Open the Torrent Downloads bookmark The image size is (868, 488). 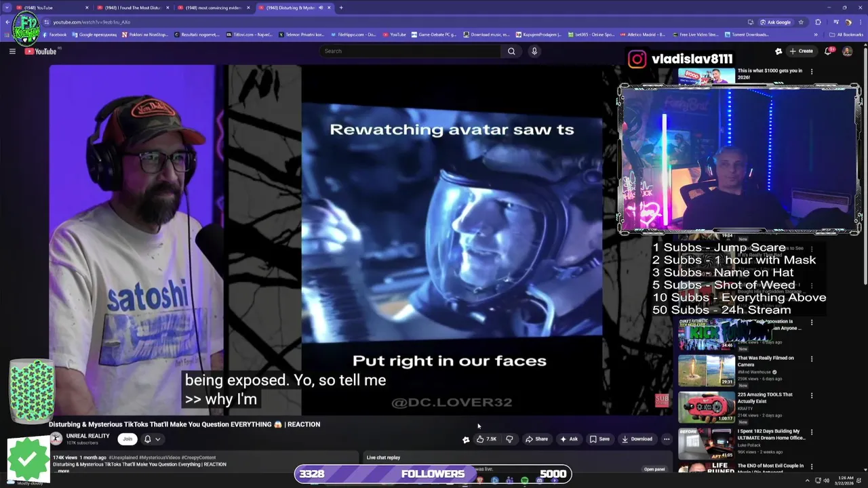(x=747, y=35)
